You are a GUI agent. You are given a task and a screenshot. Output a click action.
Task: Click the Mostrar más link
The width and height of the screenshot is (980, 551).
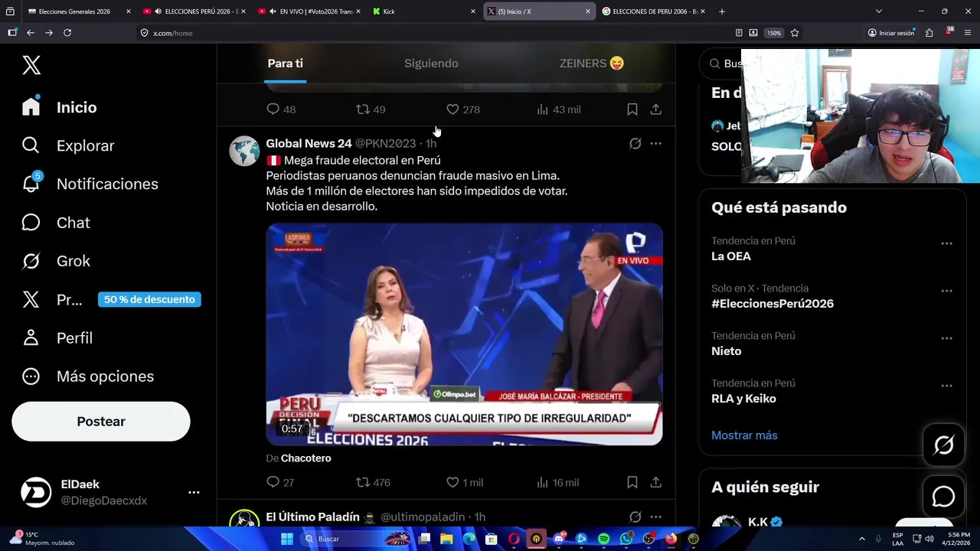point(744,435)
